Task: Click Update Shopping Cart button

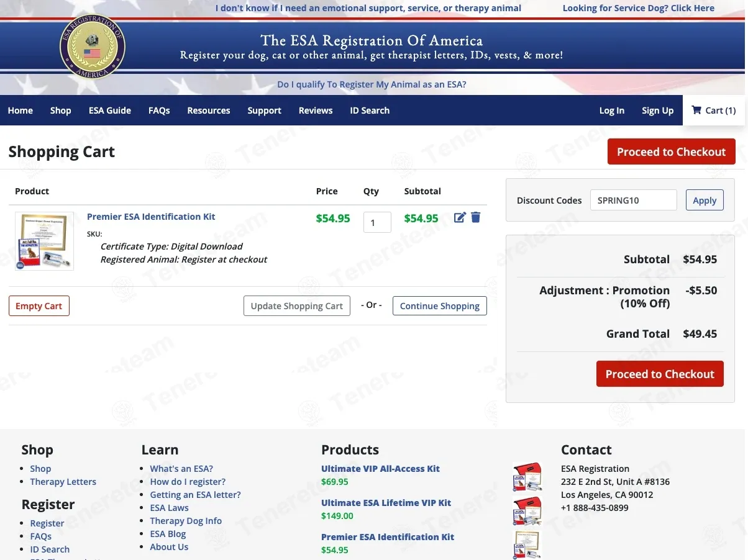Action: [x=297, y=306]
